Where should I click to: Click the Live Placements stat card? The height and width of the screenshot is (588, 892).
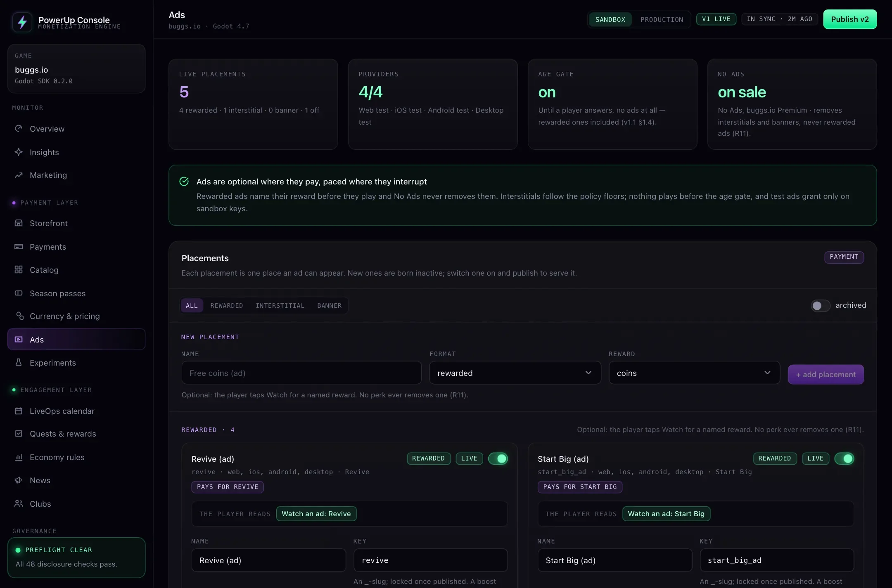[253, 104]
